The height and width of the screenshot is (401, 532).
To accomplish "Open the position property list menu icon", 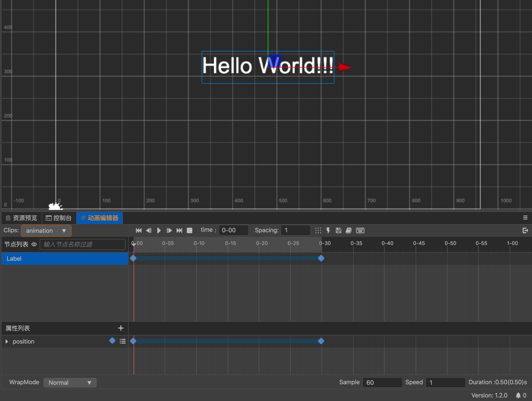I will pos(123,341).
